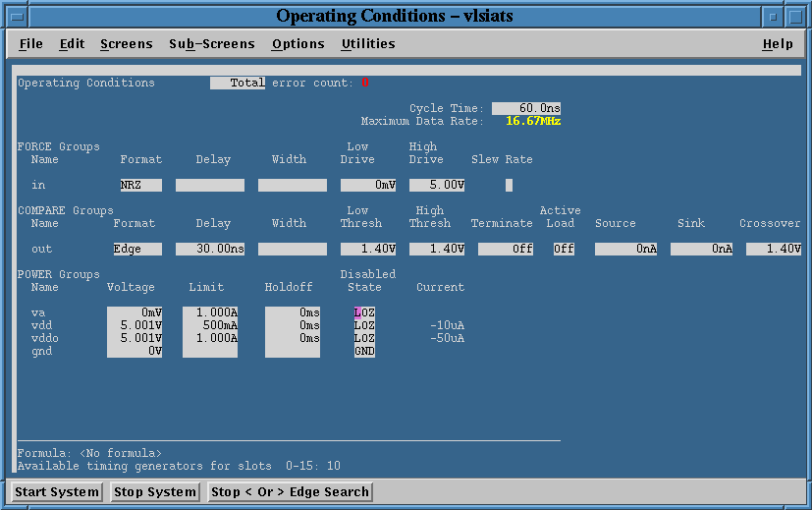Open the Screens menu
812x510 pixels.
pos(127,44)
